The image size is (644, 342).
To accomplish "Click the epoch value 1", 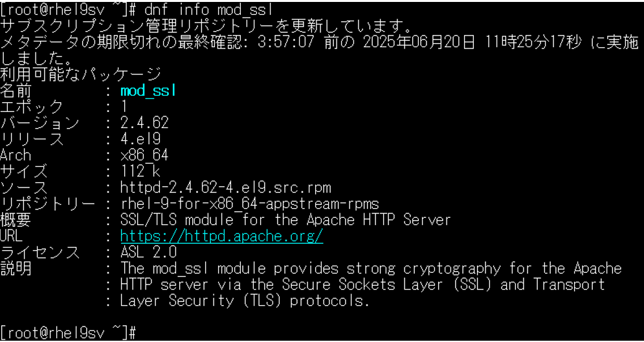I will click(124, 107).
